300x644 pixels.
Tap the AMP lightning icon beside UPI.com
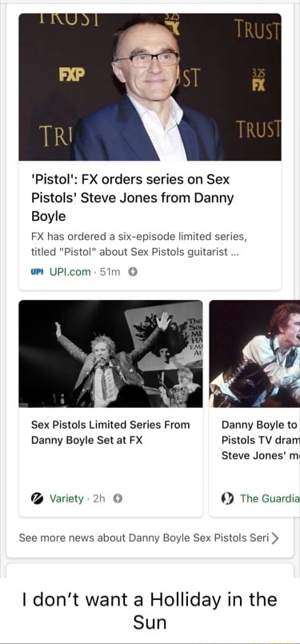(x=133, y=271)
